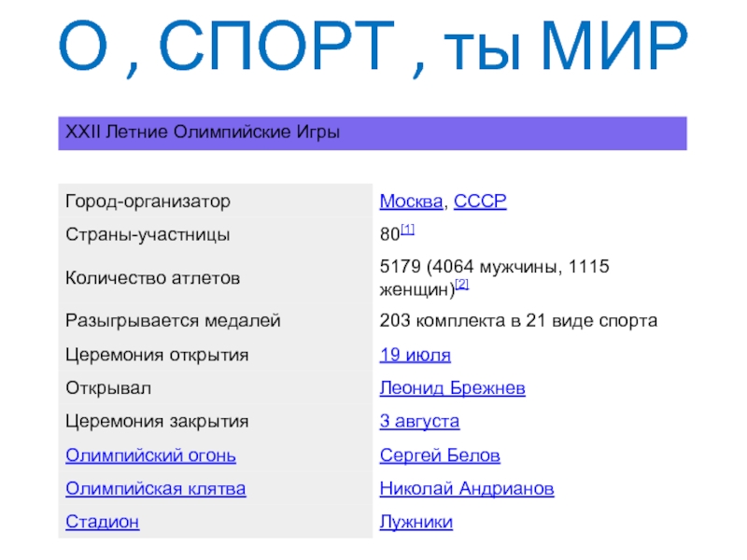
Task: Open the Лужники link
Action: click(416, 523)
